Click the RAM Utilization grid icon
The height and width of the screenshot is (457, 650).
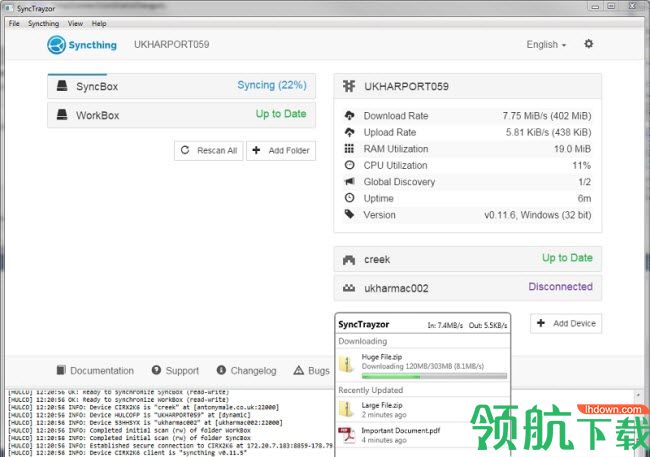click(x=349, y=148)
